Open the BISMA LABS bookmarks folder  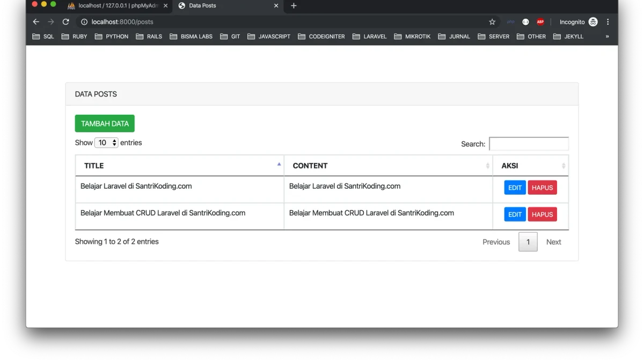click(x=191, y=36)
